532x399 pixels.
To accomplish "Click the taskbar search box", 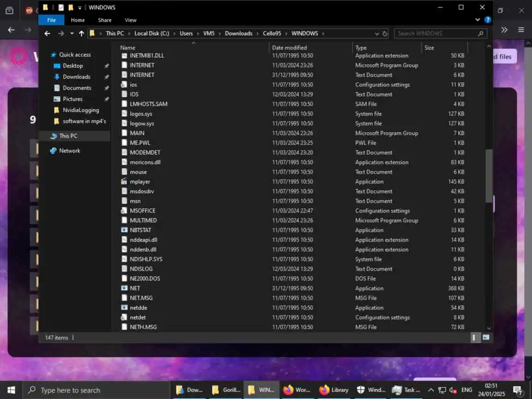I will 96,390.
